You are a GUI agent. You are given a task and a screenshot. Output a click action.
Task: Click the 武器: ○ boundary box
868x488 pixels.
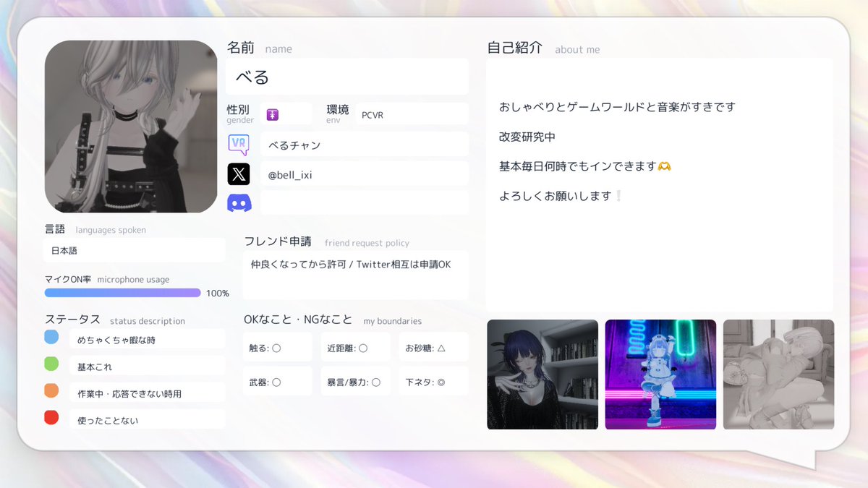[x=278, y=381]
